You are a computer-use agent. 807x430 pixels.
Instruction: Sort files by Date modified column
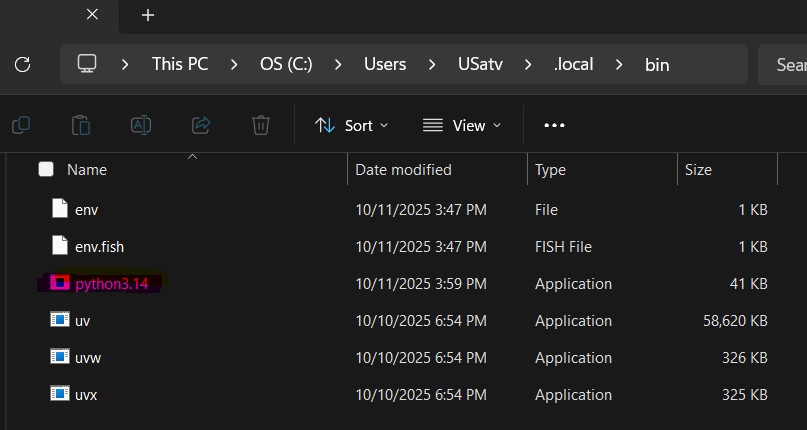coord(404,170)
